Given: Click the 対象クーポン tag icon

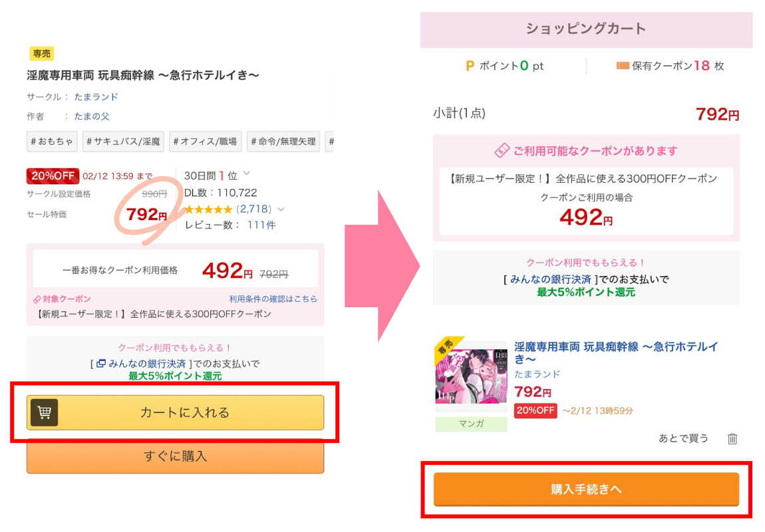Looking at the screenshot, I should 37,299.
